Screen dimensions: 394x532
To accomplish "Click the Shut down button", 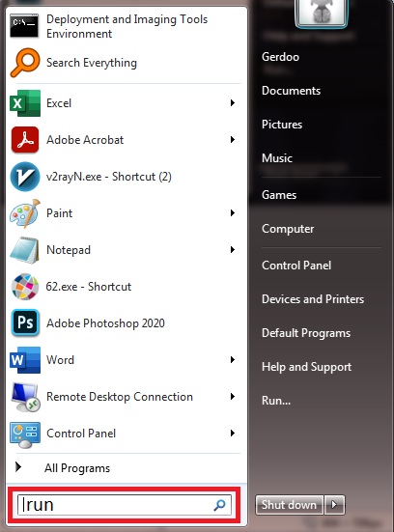I will [289, 505].
